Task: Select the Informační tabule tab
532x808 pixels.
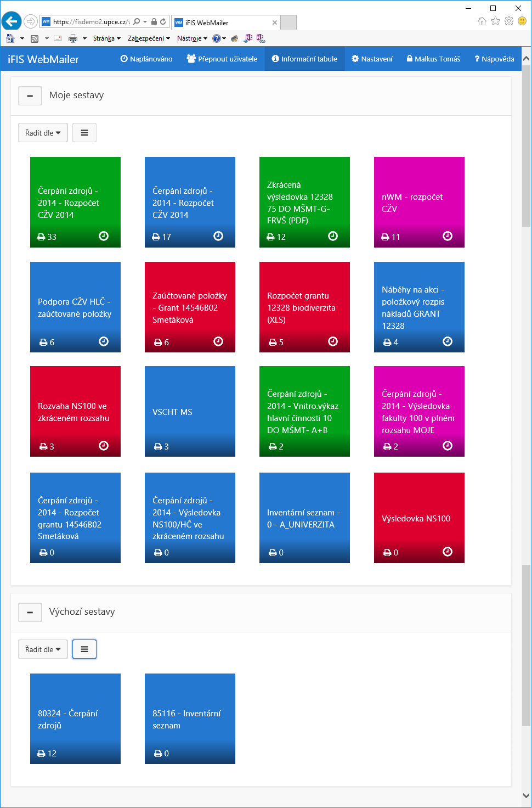Action: (304, 59)
